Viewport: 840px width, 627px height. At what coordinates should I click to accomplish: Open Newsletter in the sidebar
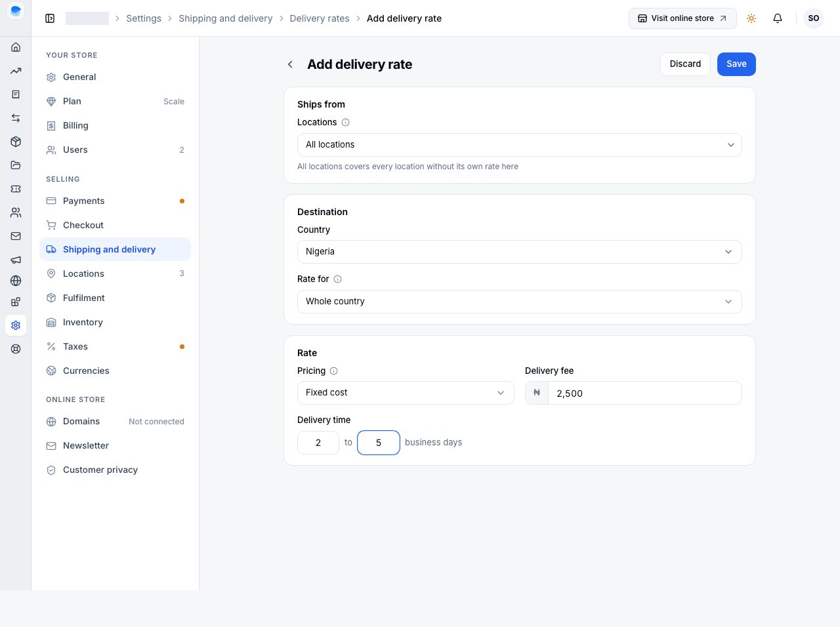[115, 445]
